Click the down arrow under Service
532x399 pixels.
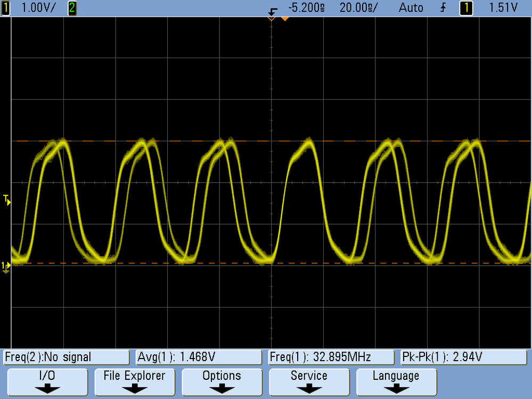tap(309, 389)
